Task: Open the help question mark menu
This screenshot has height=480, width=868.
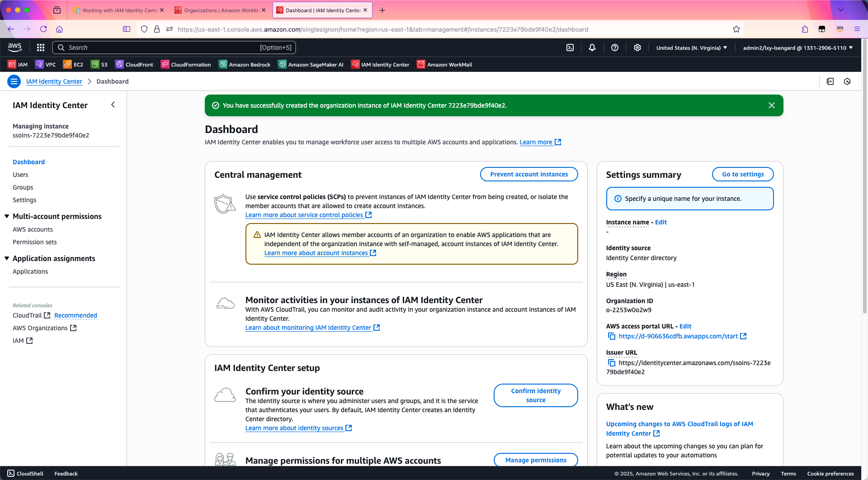Action: [x=615, y=48]
